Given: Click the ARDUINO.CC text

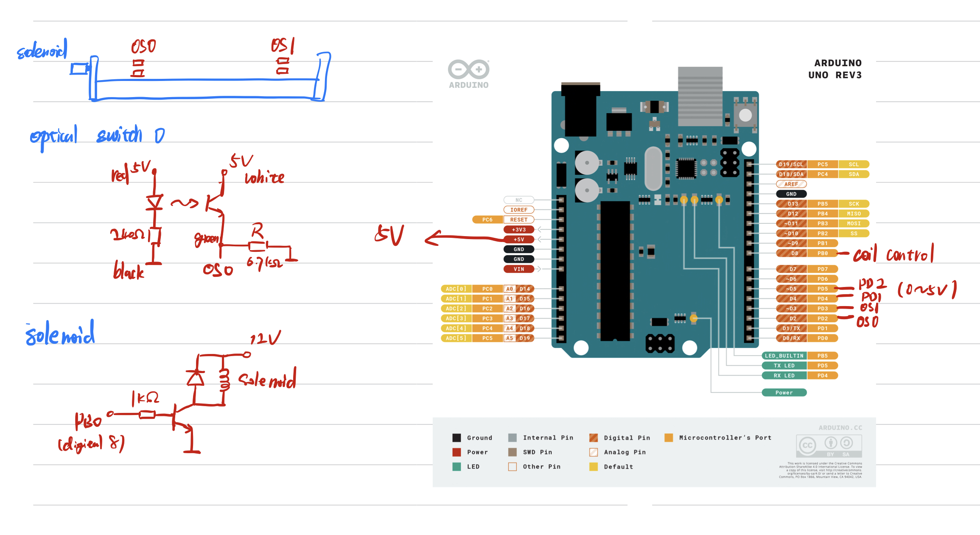Looking at the screenshot, I should click(x=840, y=428).
